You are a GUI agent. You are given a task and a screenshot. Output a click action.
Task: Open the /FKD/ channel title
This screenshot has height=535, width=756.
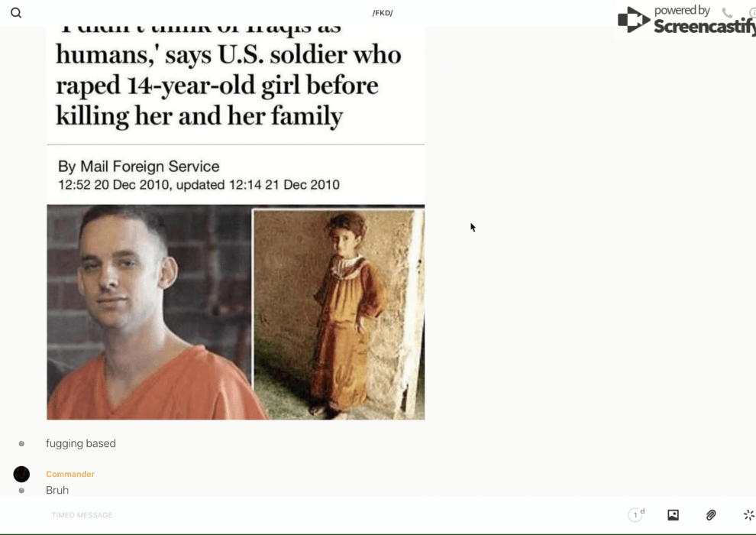pos(383,13)
